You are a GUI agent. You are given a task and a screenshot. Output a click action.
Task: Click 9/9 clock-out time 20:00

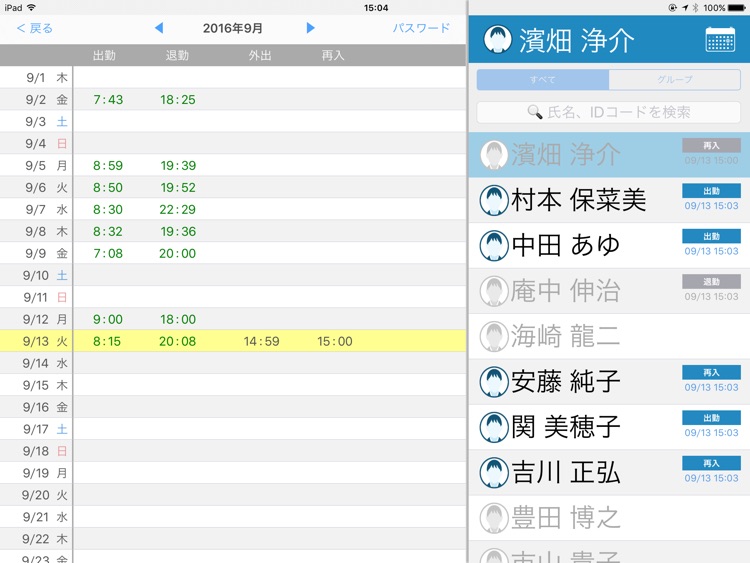point(177,254)
